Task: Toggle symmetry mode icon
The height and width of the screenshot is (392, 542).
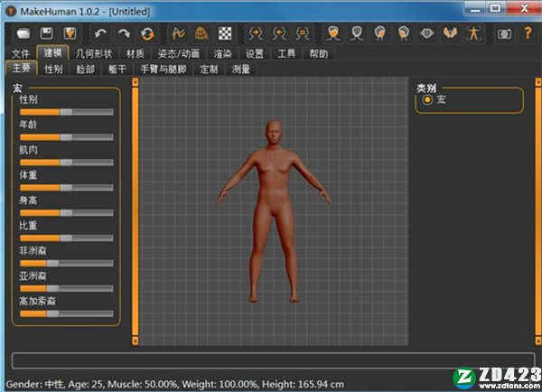Action: (303, 34)
